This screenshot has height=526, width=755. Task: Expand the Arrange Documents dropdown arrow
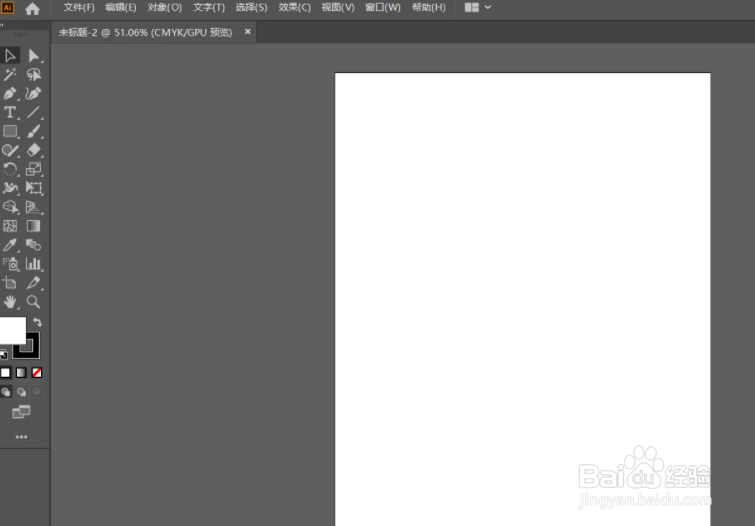488,7
